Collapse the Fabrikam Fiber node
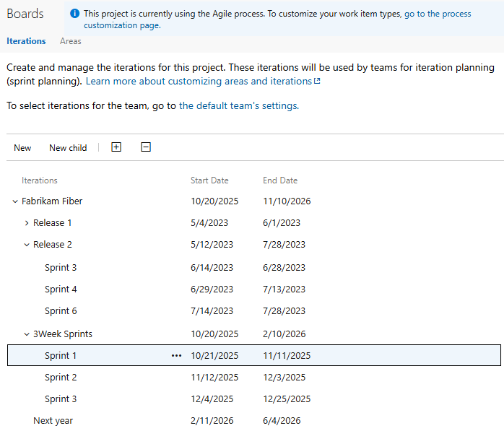The image size is (504, 431). click(x=15, y=201)
